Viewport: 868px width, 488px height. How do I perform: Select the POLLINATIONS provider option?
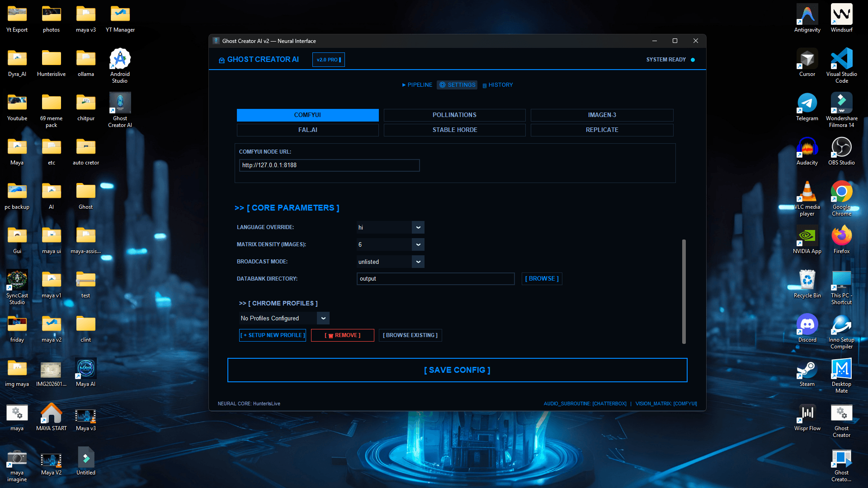454,115
